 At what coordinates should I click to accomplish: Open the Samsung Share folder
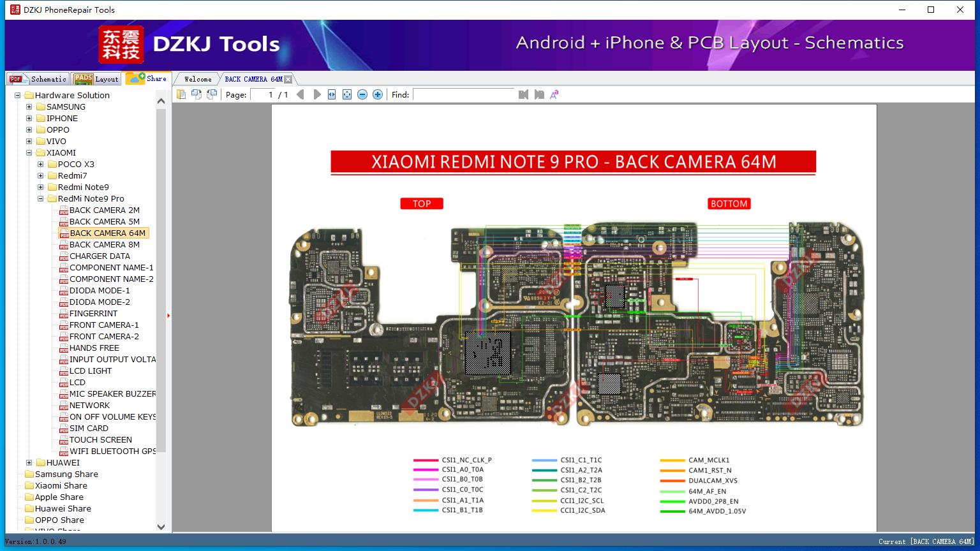[66, 474]
